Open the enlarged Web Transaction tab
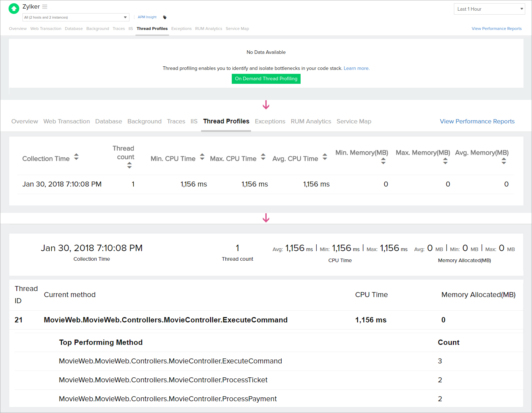Image resolution: width=532 pixels, height=413 pixels. tap(67, 121)
